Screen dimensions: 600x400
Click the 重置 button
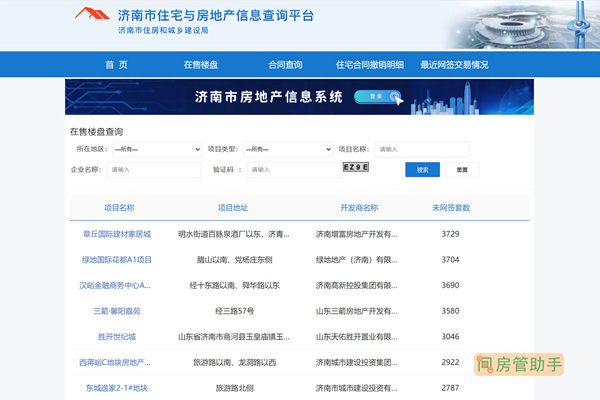(462, 170)
